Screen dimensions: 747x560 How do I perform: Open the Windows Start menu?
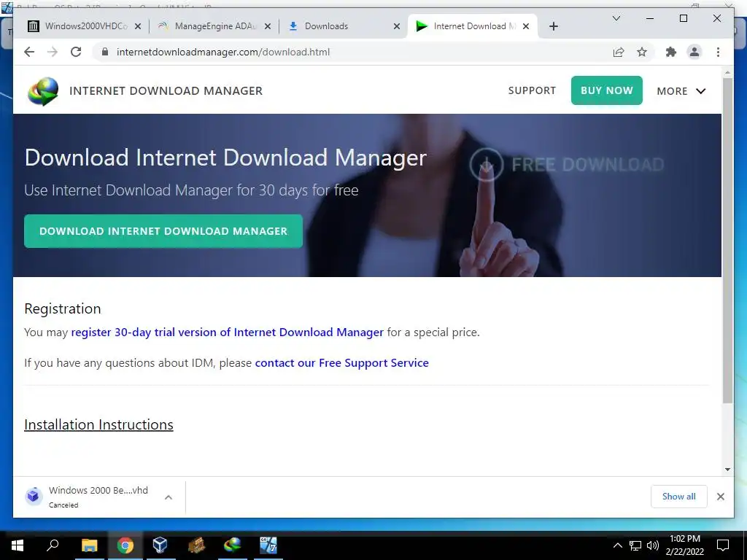18,545
